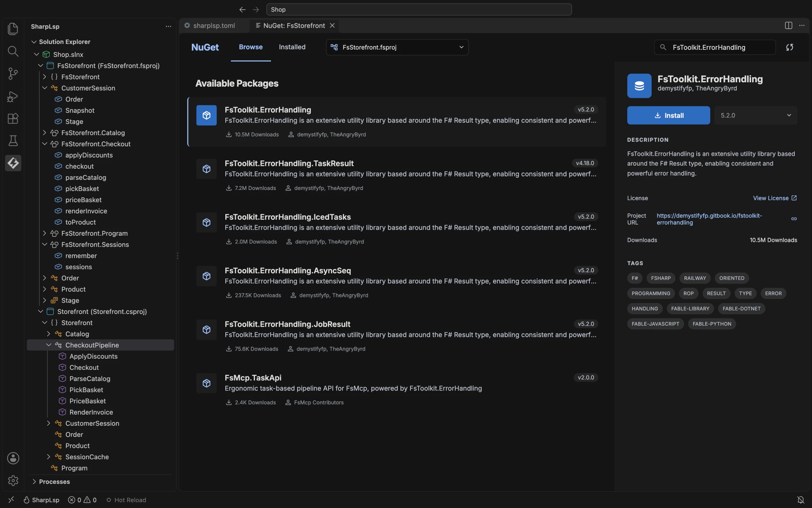
Task: Click the NuGet package search field
Action: pos(715,47)
